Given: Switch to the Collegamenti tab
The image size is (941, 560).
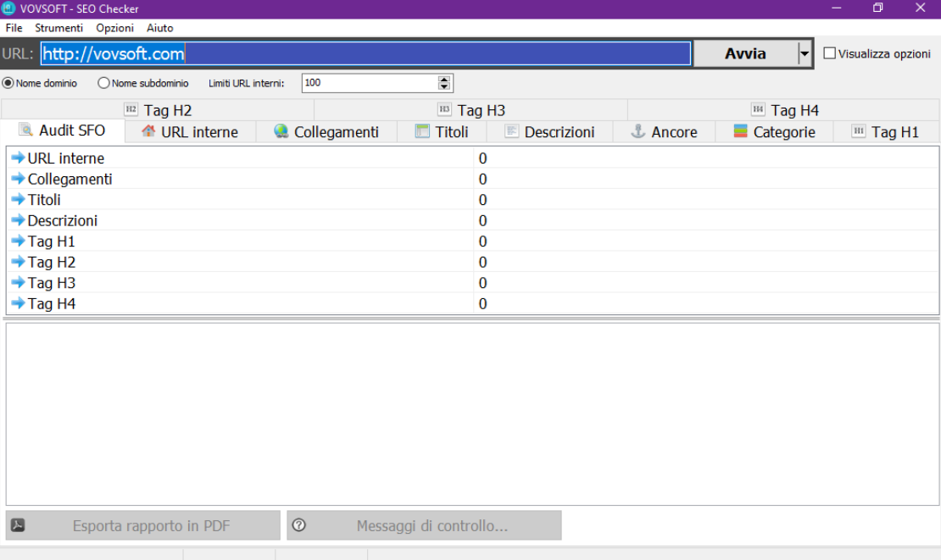Looking at the screenshot, I should tap(326, 132).
